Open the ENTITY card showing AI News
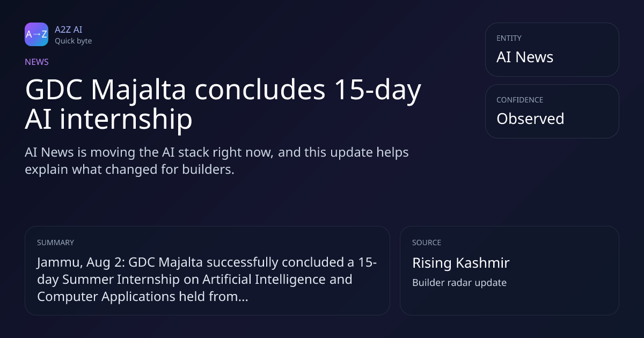 click(552, 49)
